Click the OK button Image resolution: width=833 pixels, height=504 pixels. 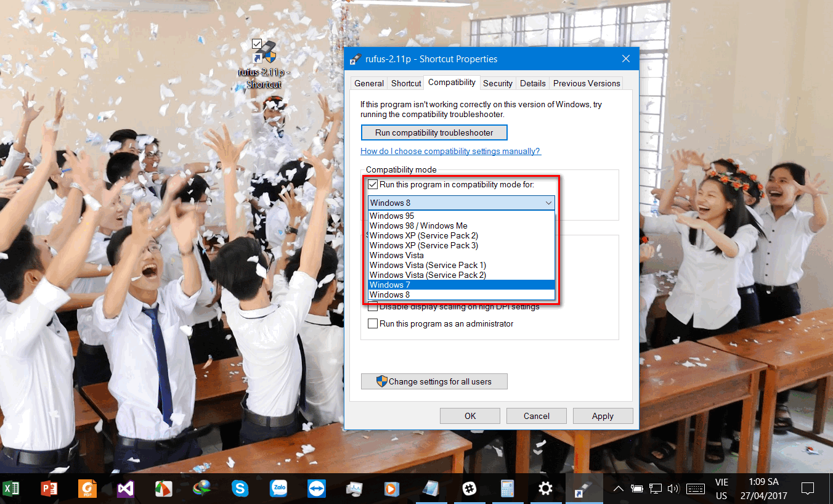470,416
